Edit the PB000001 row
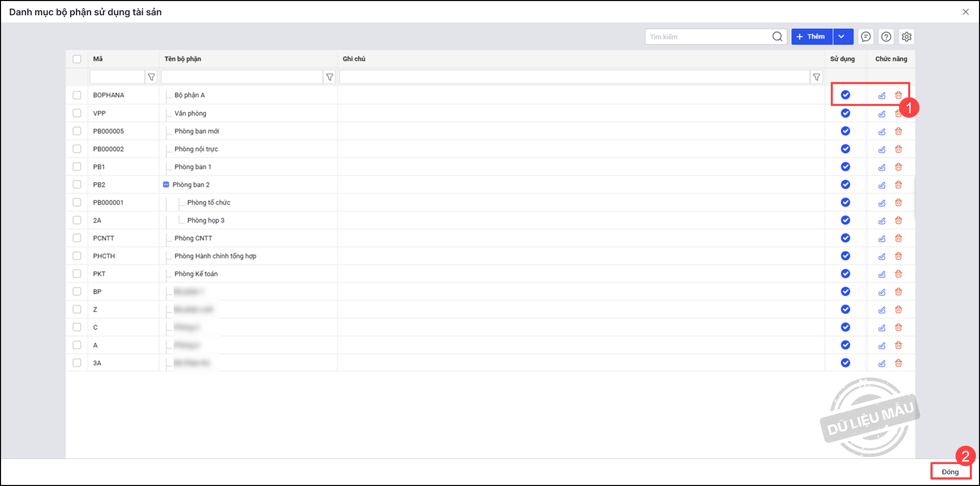The image size is (980, 486). point(882,203)
